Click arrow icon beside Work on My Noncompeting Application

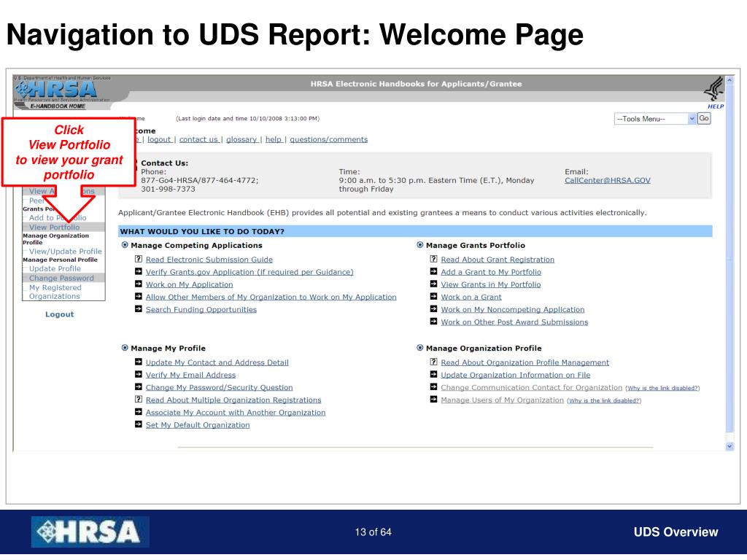pyautogui.click(x=433, y=309)
